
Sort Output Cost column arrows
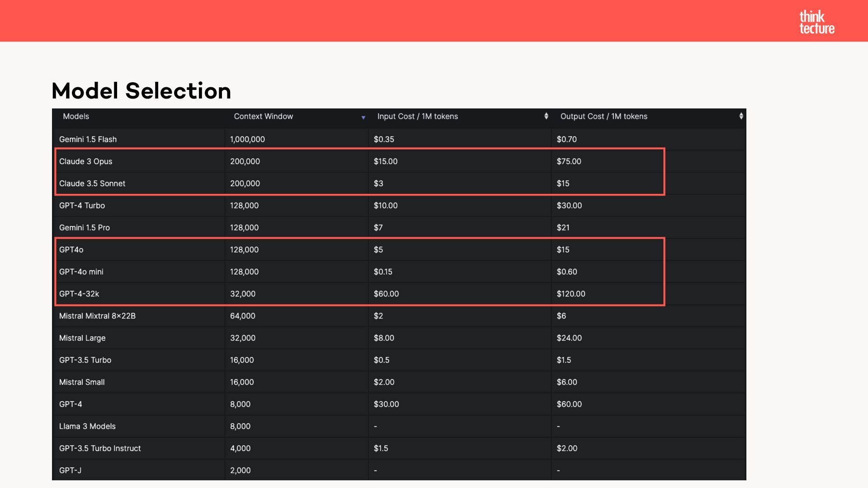[741, 116]
